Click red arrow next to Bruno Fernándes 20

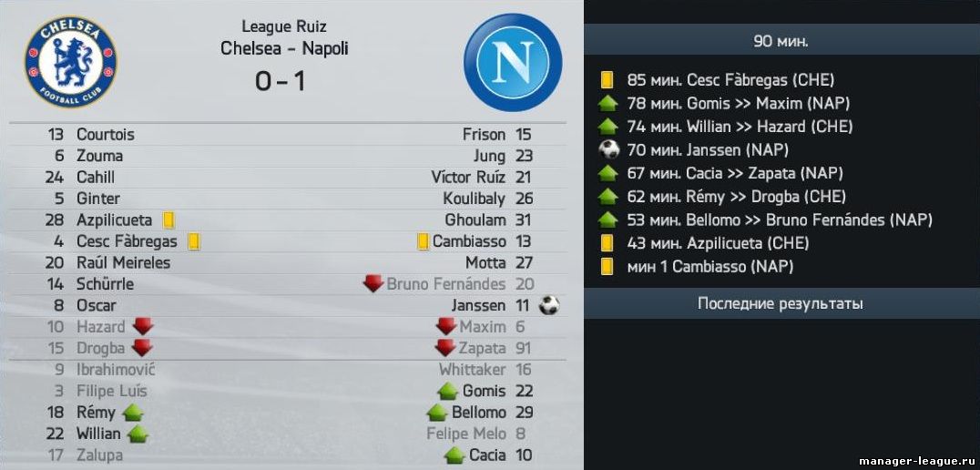point(373,284)
